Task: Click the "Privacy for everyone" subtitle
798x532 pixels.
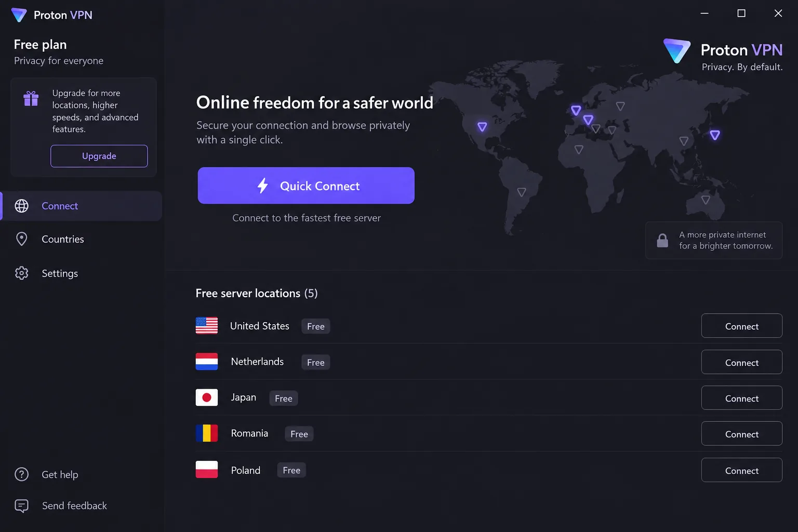Action: click(x=59, y=61)
